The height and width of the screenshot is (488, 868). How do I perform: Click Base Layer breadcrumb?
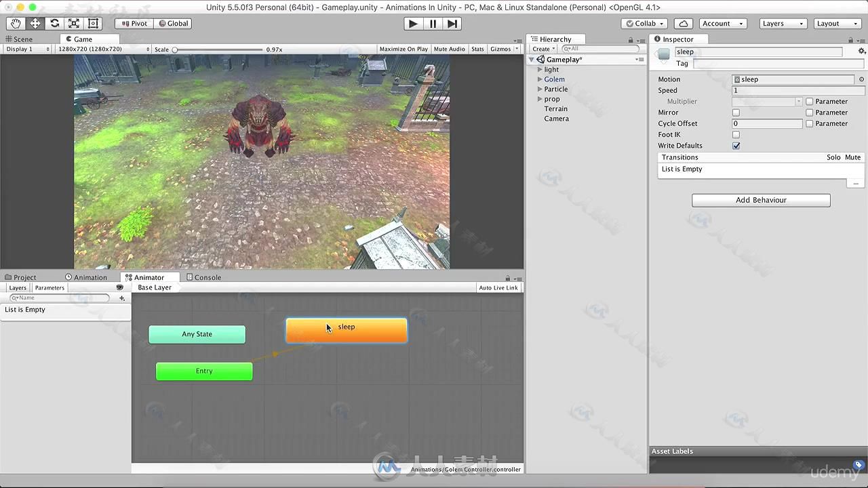[155, 287]
